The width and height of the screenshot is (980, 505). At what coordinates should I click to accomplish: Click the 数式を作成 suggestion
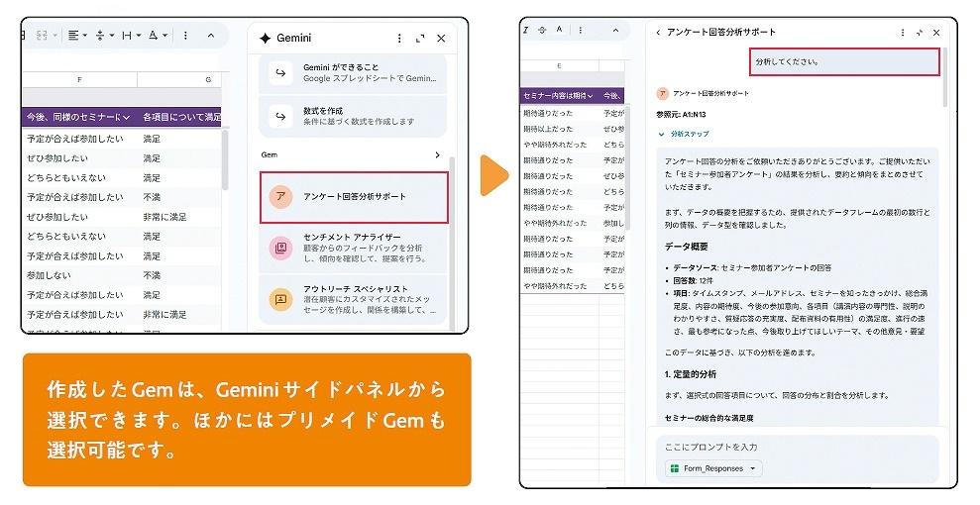pos(354,116)
